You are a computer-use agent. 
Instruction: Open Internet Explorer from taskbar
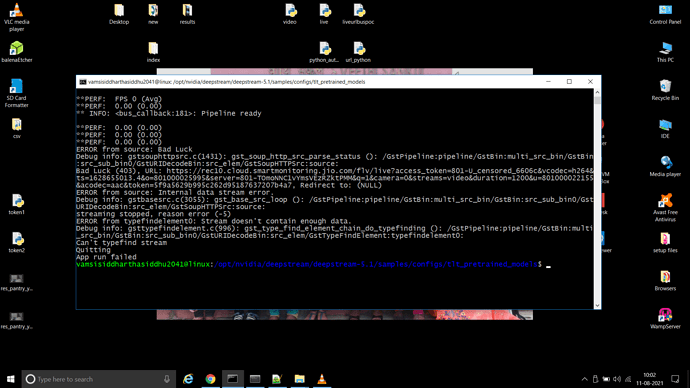coord(188,379)
